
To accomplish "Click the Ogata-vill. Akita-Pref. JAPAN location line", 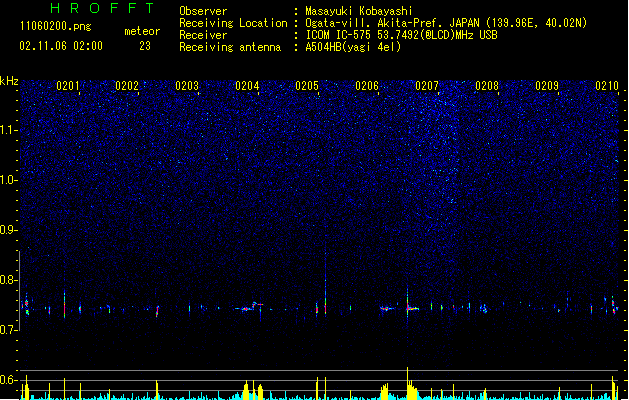I will point(446,23).
